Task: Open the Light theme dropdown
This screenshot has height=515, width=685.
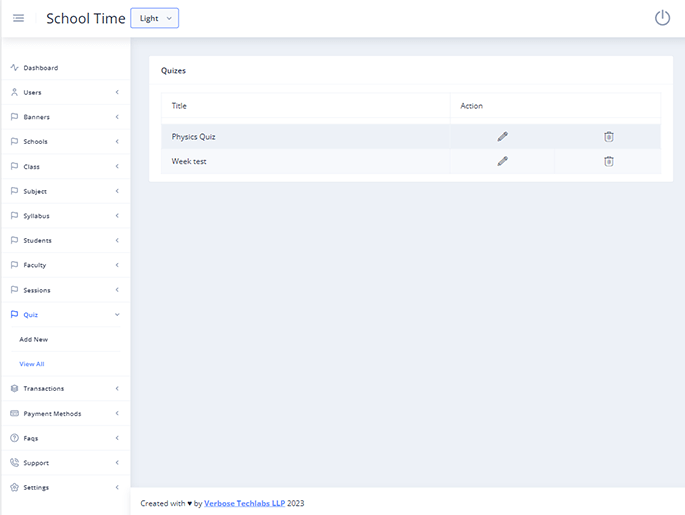Action: coord(155,18)
